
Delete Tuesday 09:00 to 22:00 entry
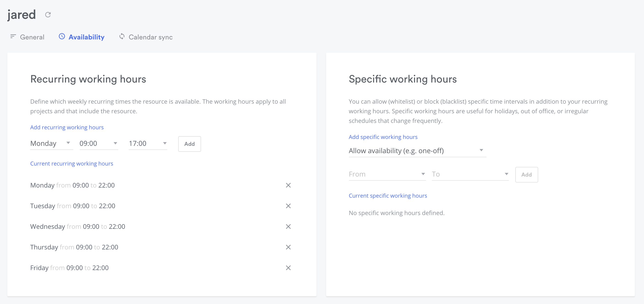click(288, 206)
